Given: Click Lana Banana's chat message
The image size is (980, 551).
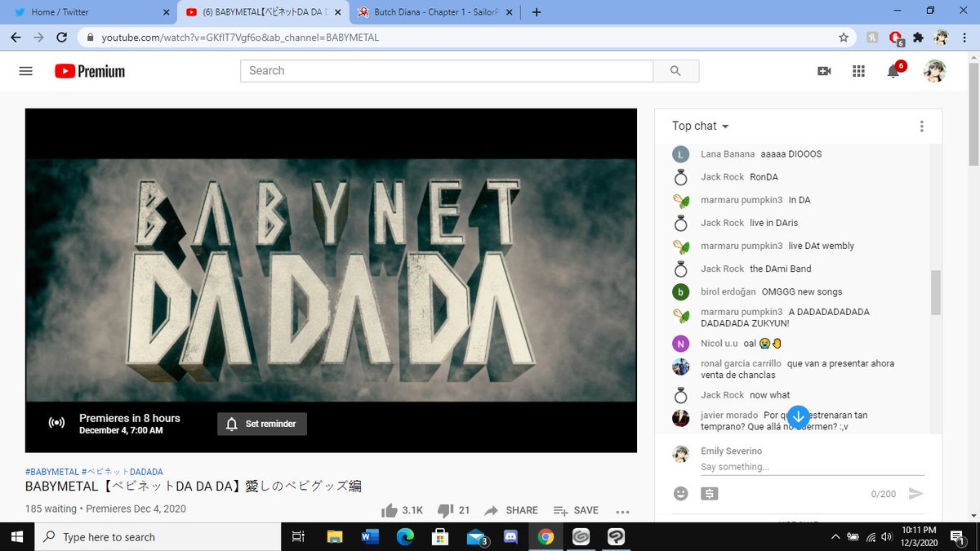Looking at the screenshot, I should click(x=791, y=154).
